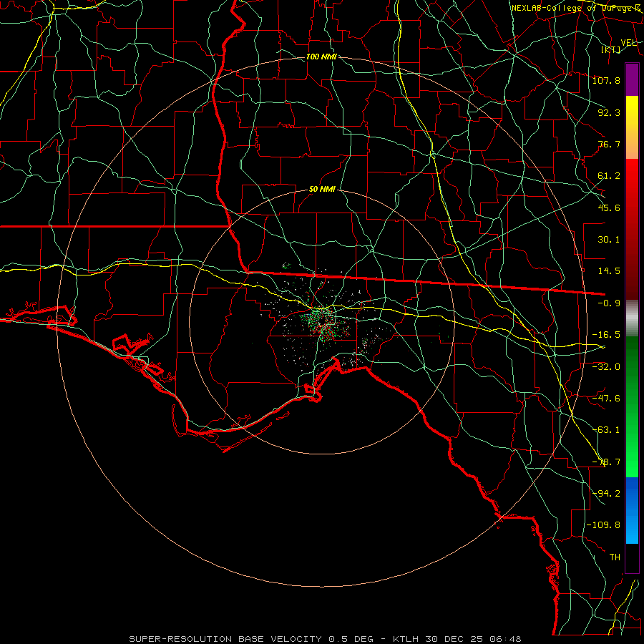Select the 76.7 velocity scale value

(x=609, y=144)
